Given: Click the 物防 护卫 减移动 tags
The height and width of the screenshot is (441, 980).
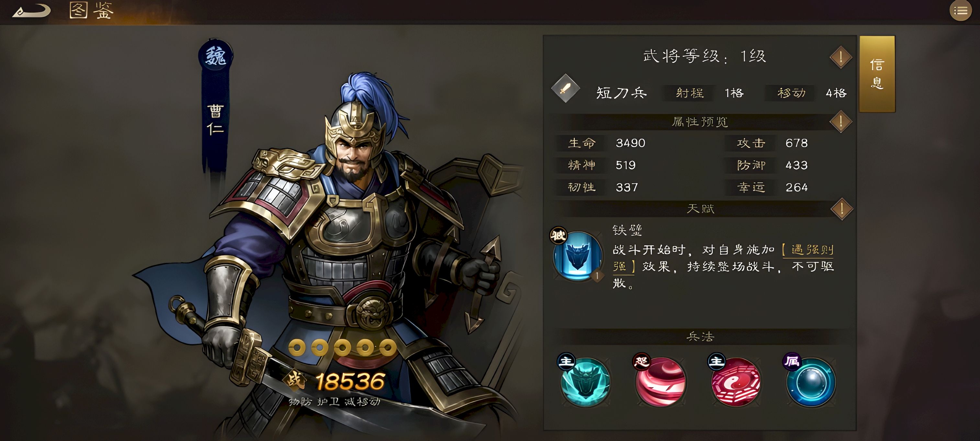Looking at the screenshot, I should click(334, 402).
